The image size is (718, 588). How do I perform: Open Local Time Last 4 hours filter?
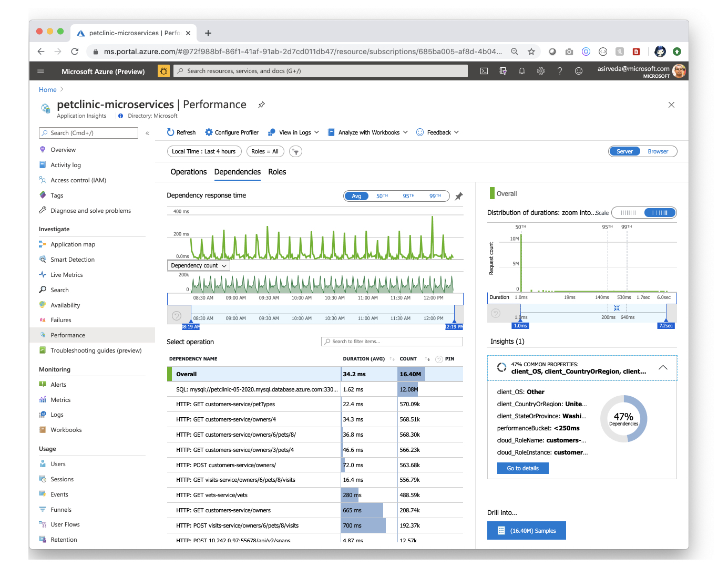point(204,151)
